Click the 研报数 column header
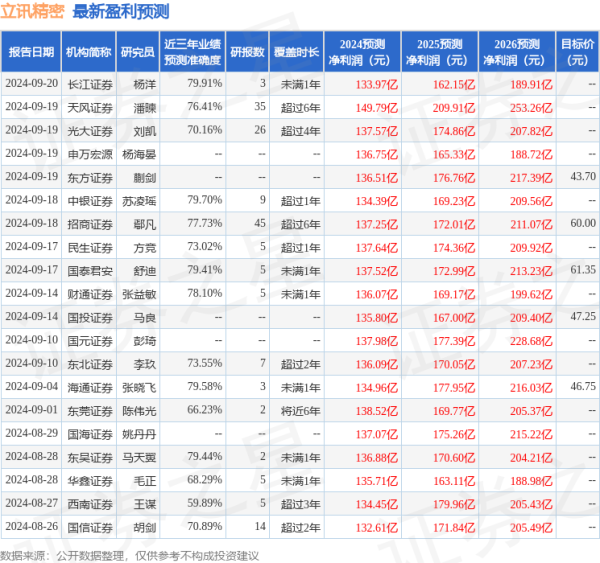 [247, 52]
